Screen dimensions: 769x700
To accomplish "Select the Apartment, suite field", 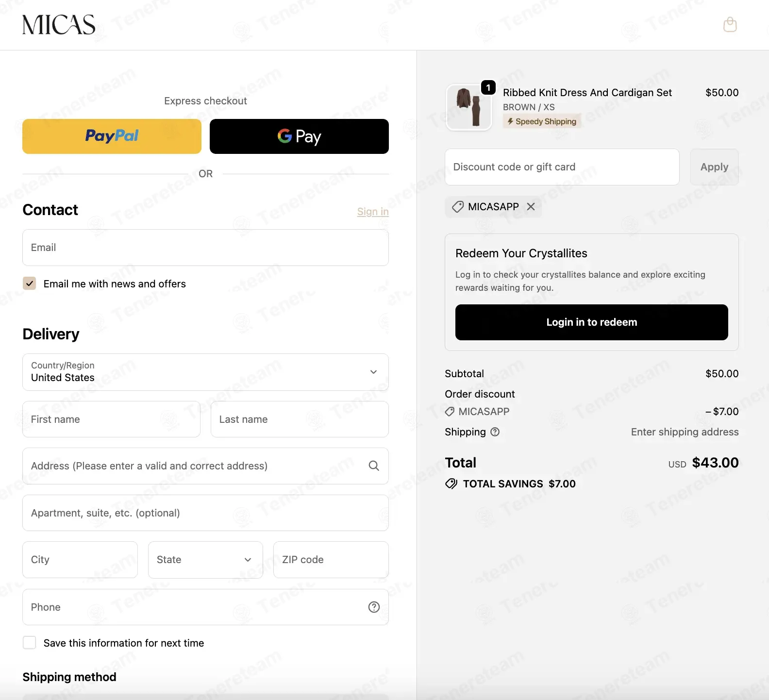I will click(x=205, y=513).
